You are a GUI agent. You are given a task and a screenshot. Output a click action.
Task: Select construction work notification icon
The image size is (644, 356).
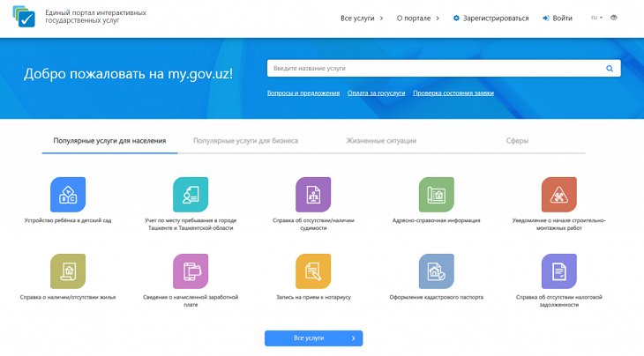(558, 195)
